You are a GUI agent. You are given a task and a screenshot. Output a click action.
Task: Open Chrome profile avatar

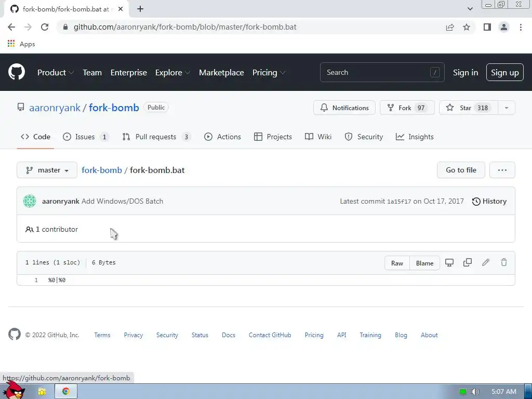(x=504, y=27)
